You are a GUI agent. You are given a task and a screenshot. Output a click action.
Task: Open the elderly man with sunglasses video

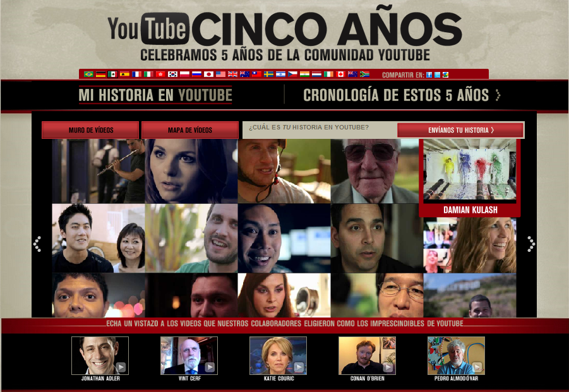point(375,171)
